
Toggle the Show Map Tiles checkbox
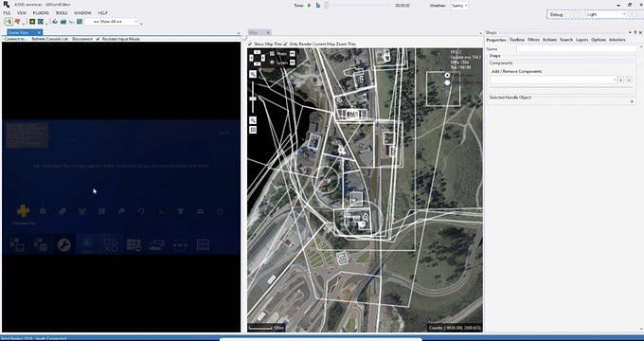point(250,44)
